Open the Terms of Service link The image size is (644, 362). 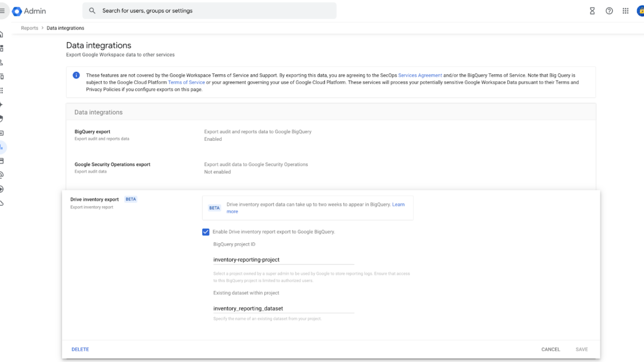tap(186, 82)
